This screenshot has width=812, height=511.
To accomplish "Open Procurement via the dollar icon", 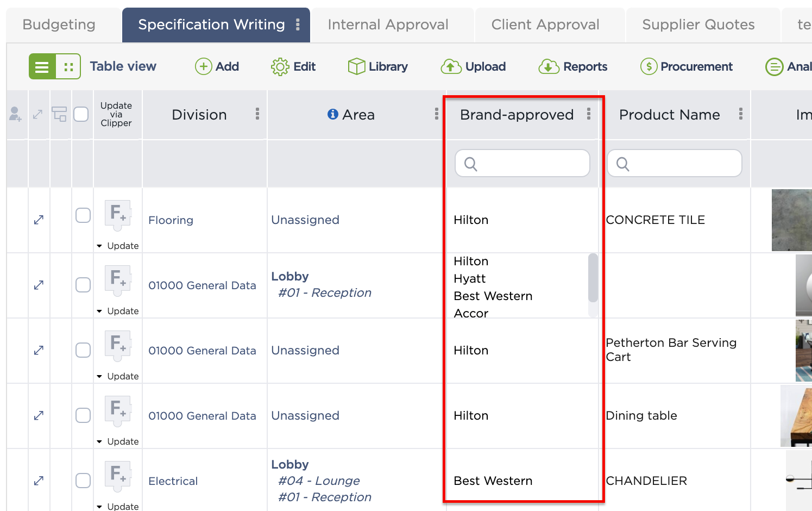I will coord(649,66).
